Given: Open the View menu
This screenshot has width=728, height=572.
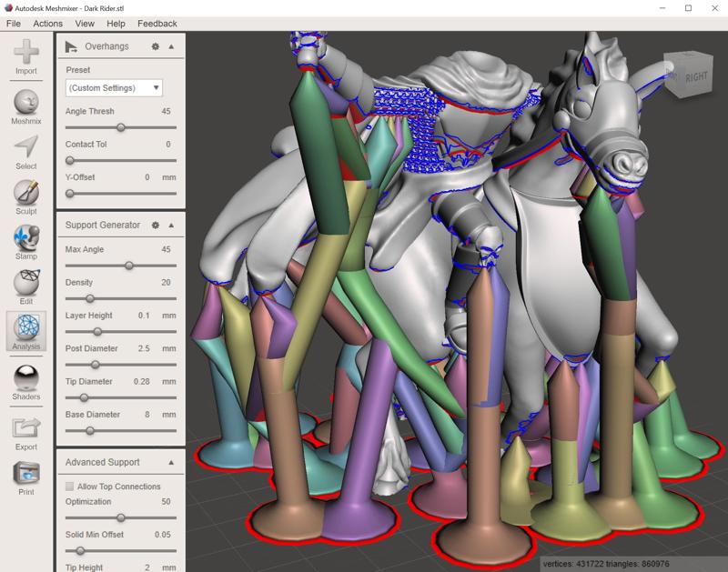Looking at the screenshot, I should pyautogui.click(x=85, y=24).
